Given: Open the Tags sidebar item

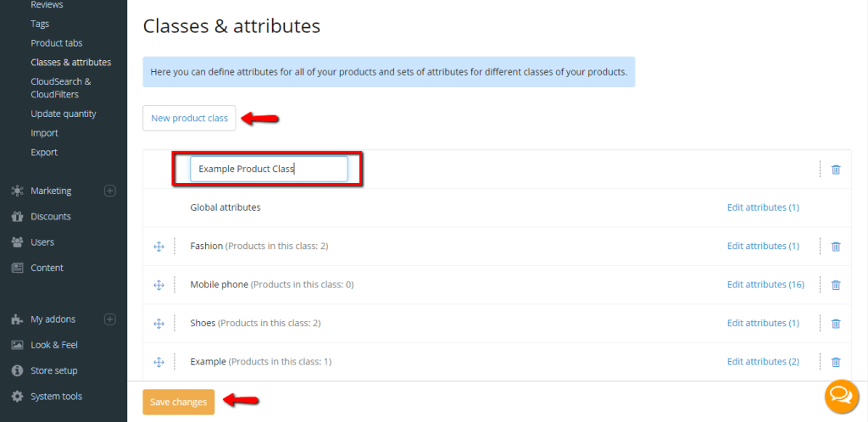Looking at the screenshot, I should coord(40,24).
